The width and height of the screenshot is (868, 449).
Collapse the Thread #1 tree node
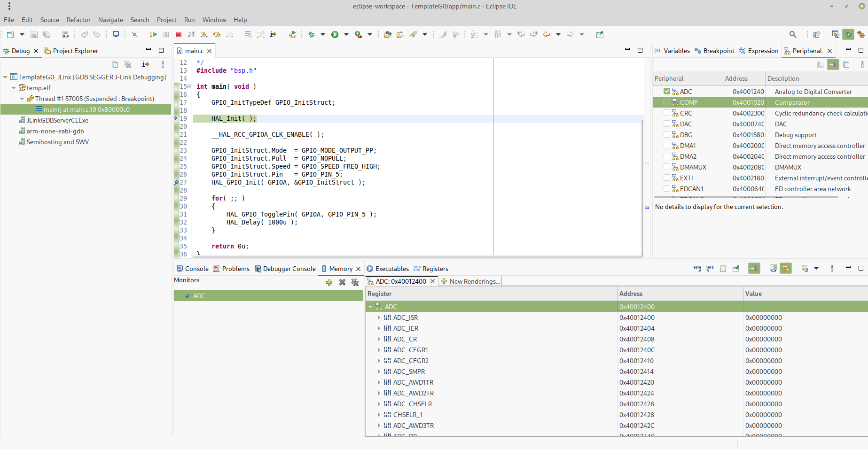coord(22,99)
